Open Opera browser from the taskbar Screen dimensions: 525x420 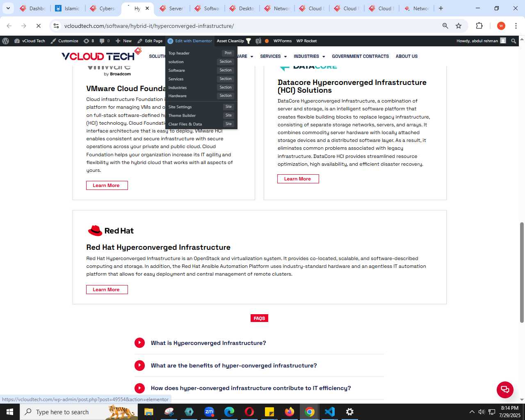(249, 412)
